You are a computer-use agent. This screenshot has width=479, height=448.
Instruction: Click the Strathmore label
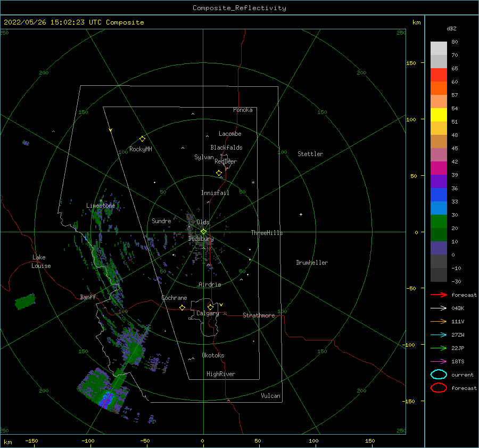tap(259, 315)
